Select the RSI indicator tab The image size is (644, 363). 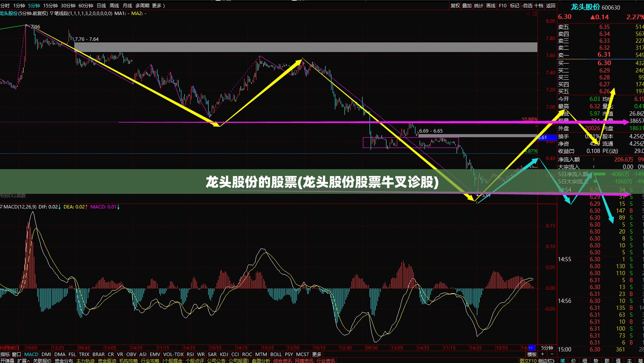pyautogui.click(x=190, y=354)
